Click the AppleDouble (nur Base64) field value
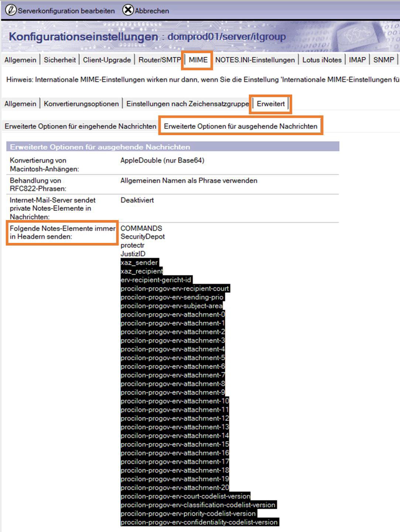 point(162,160)
